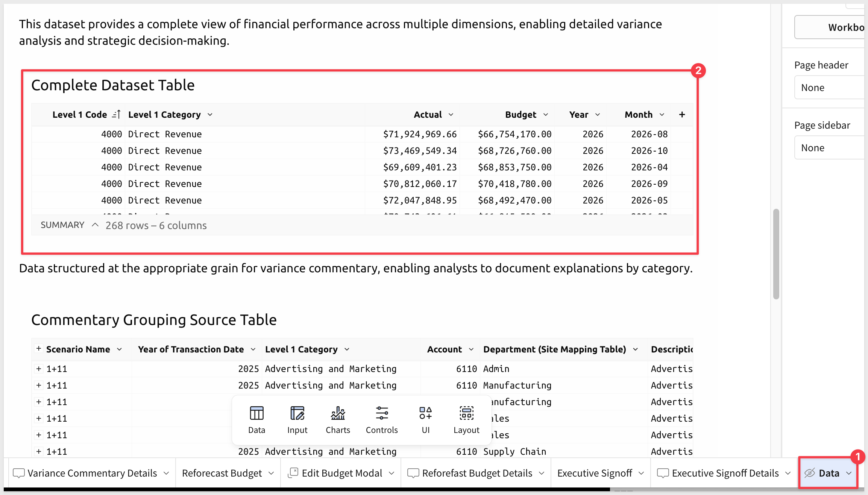Toggle the hidden eye on Data tab

[x=810, y=473]
